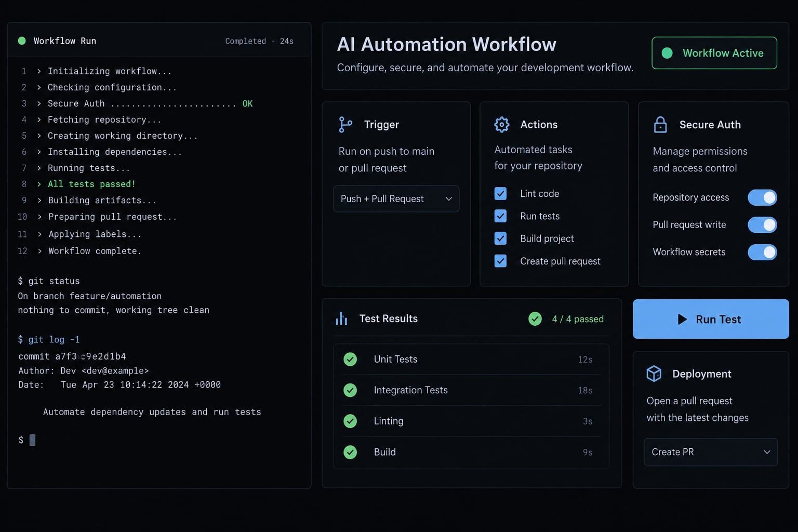Click the Secure Auth padlock icon

point(660,125)
